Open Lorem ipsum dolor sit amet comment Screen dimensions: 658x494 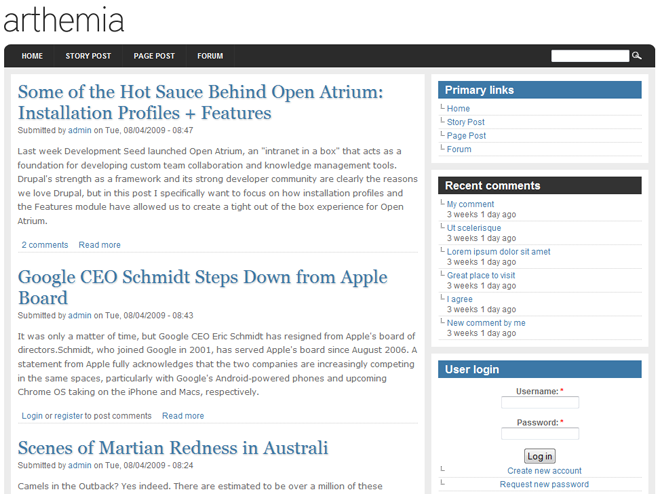(499, 251)
